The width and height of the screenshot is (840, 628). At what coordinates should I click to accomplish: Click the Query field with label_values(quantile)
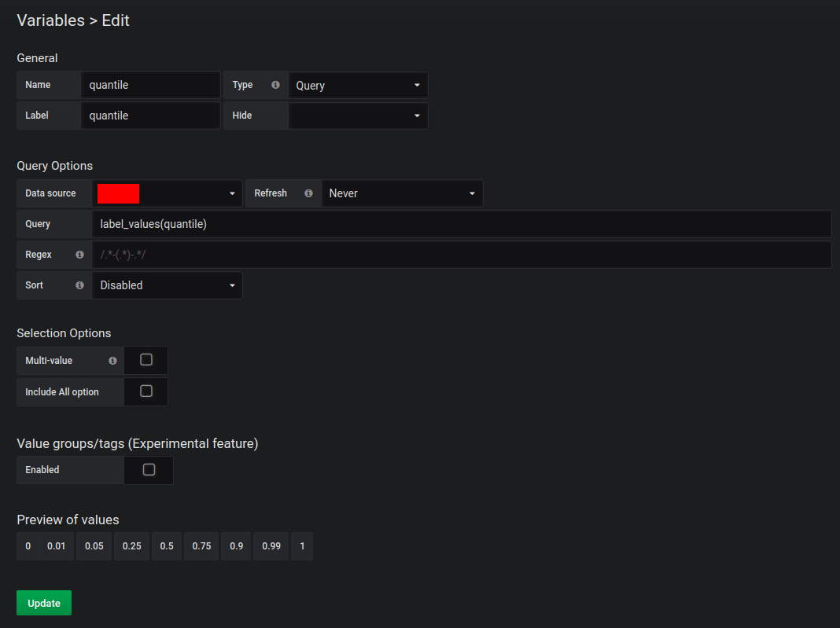[461, 224]
